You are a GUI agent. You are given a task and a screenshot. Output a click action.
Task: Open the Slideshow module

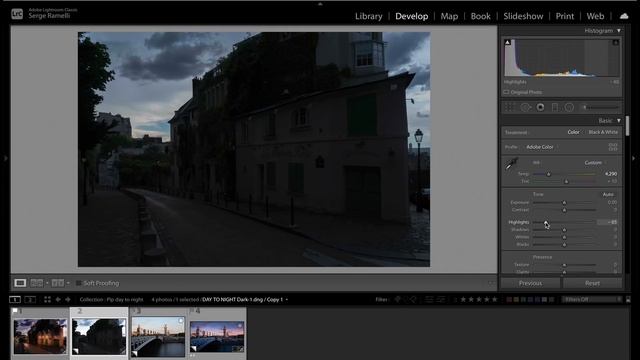523,16
